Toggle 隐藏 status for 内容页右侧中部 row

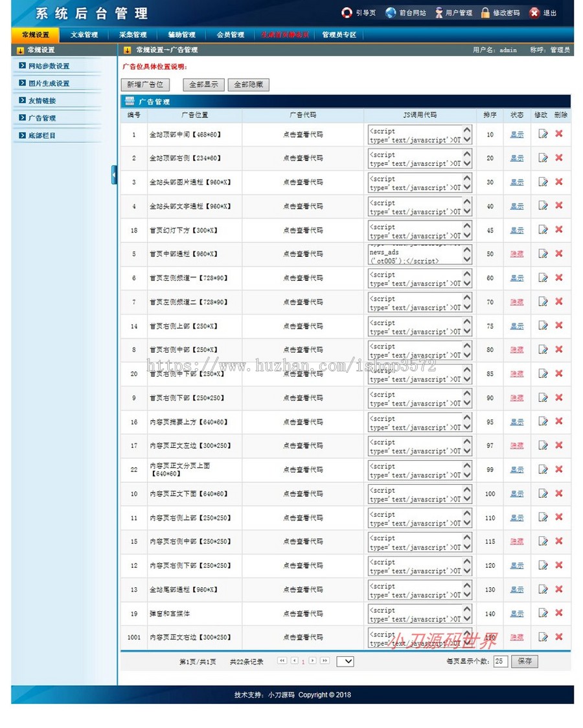click(x=517, y=542)
